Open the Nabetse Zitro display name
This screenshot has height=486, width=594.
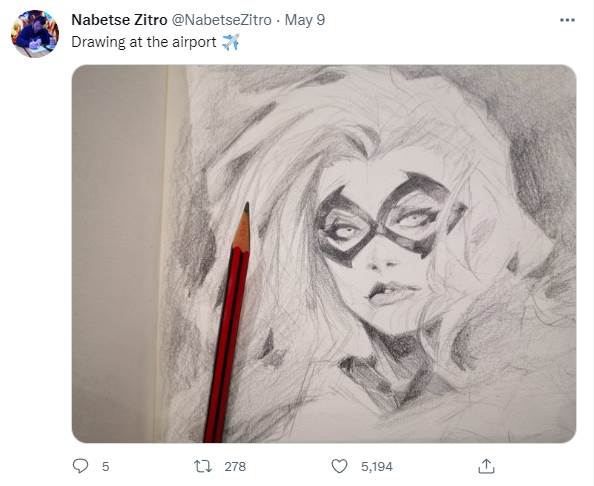point(119,20)
